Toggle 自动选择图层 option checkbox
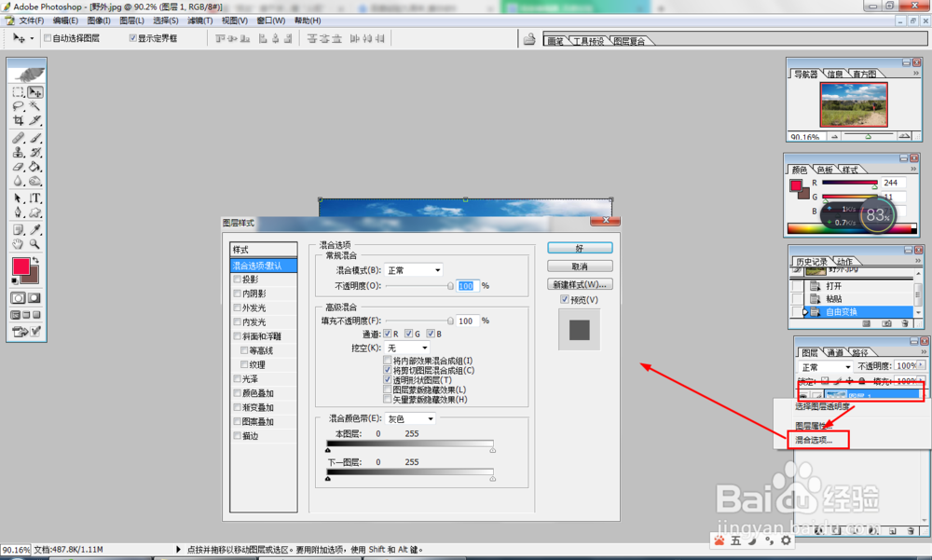 (48, 38)
